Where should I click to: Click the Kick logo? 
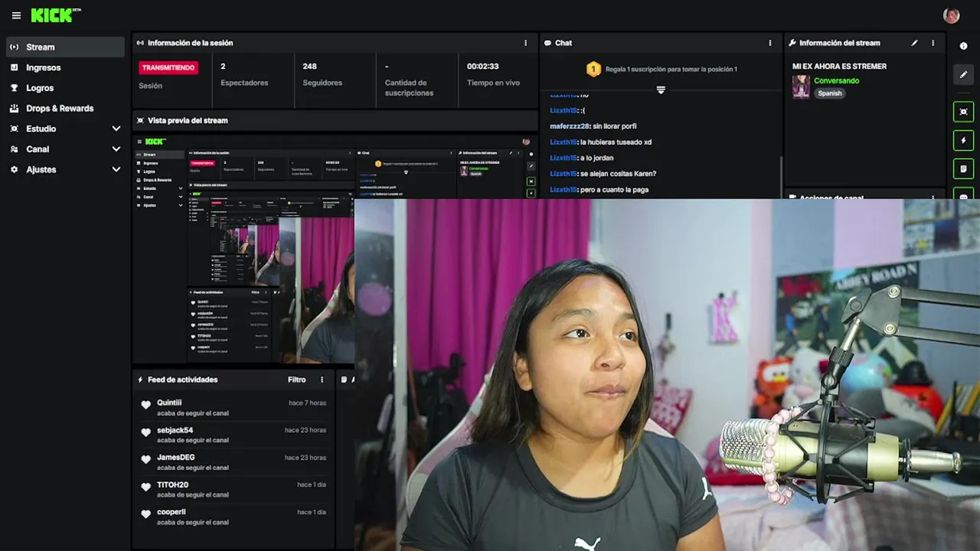coord(55,15)
